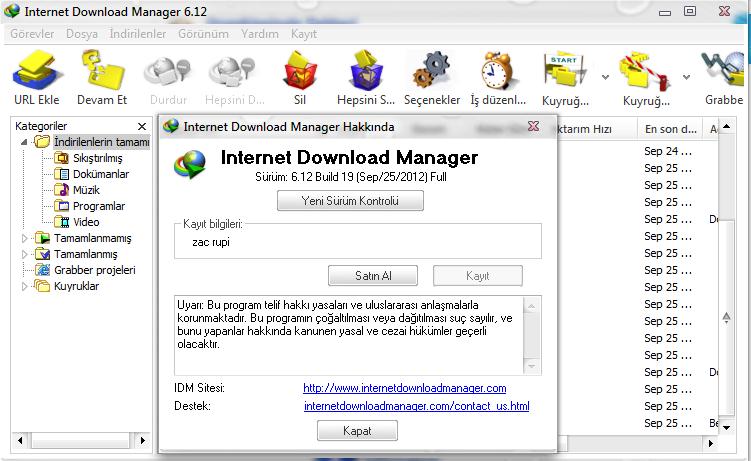Open the stop queue dropdown arrow

(x=686, y=77)
